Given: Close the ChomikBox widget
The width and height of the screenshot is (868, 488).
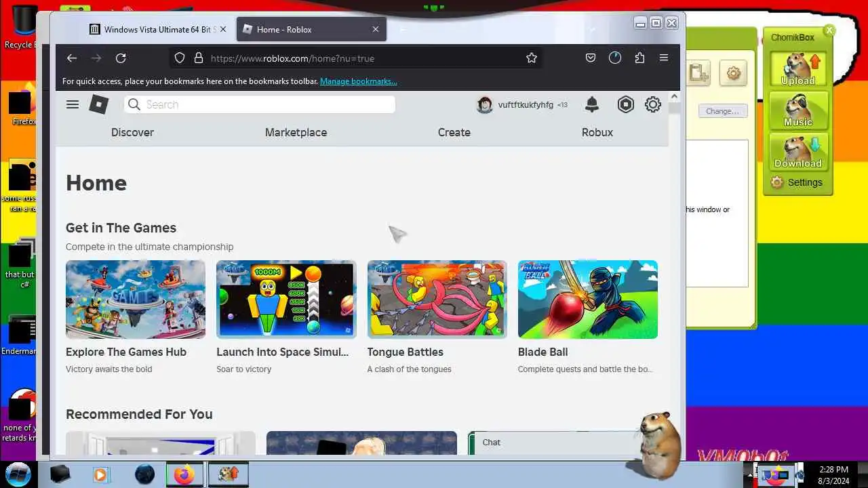Looking at the screenshot, I should coord(829,30).
